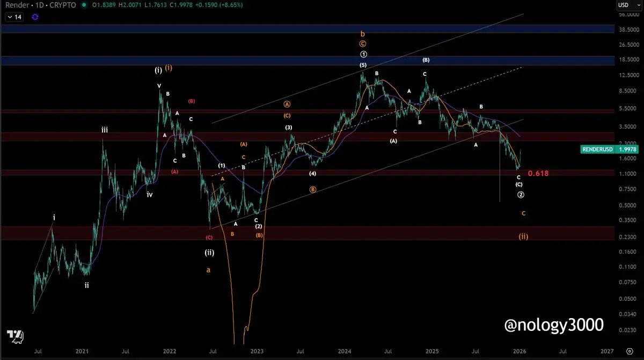Image resolution: width=644 pixels, height=360 pixels.
Task: Select the orange lowercase b wave label
Action: [363, 33]
